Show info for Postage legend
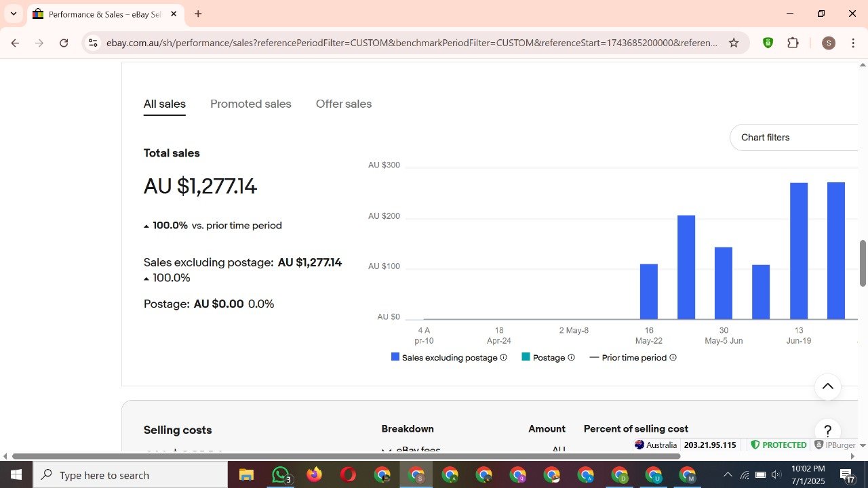This screenshot has width=868, height=488. coord(571,357)
